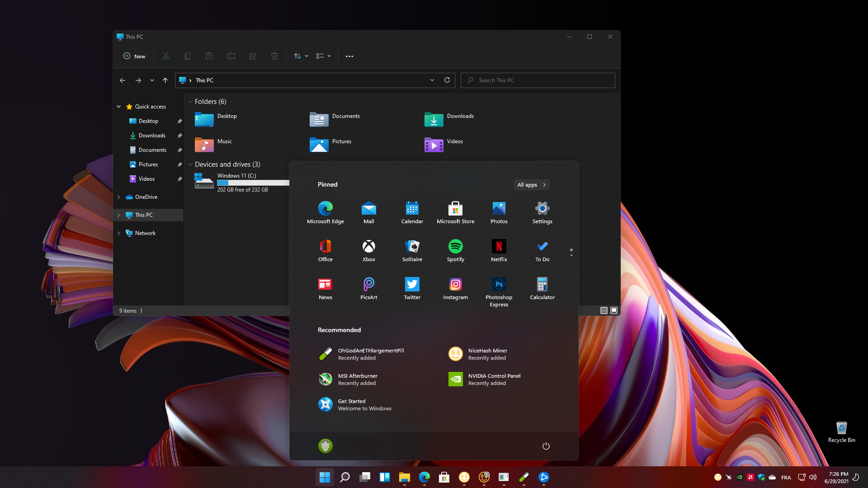Click the Copy icon in File Explorer toolbar
868x488 pixels.
(x=188, y=56)
